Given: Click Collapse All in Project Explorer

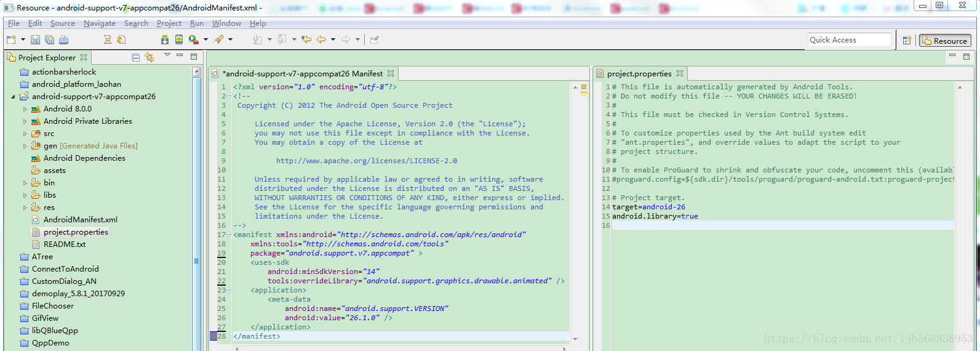Looking at the screenshot, I should click(135, 57).
